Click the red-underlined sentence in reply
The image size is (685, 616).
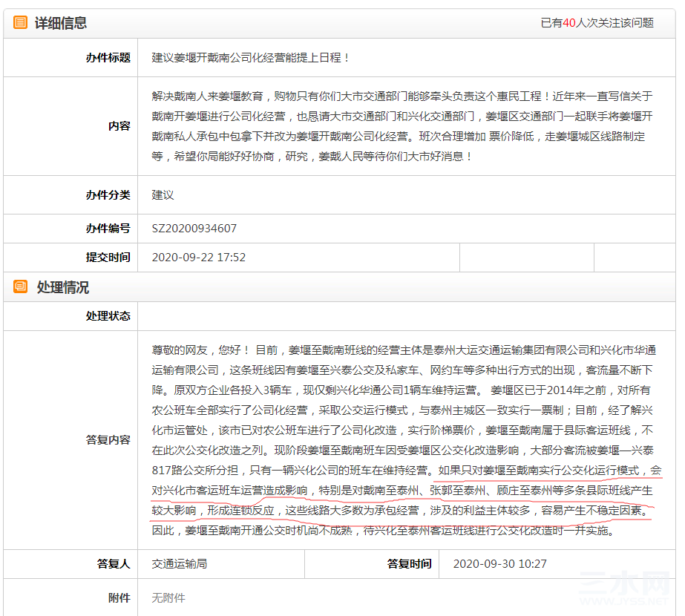point(406,491)
